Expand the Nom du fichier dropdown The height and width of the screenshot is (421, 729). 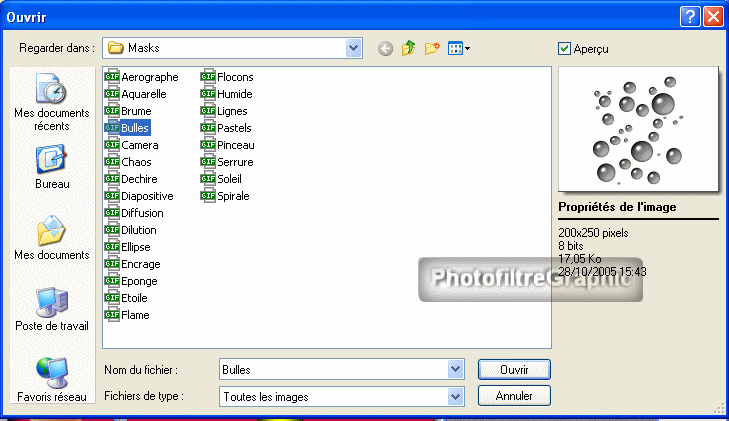pyautogui.click(x=456, y=369)
